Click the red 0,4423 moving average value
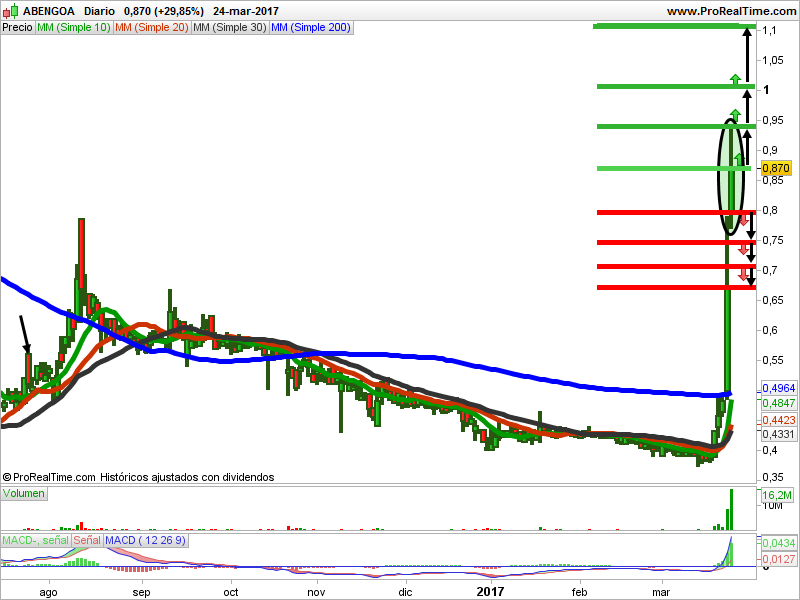Screen dimensions: 800x600 pos(779,420)
